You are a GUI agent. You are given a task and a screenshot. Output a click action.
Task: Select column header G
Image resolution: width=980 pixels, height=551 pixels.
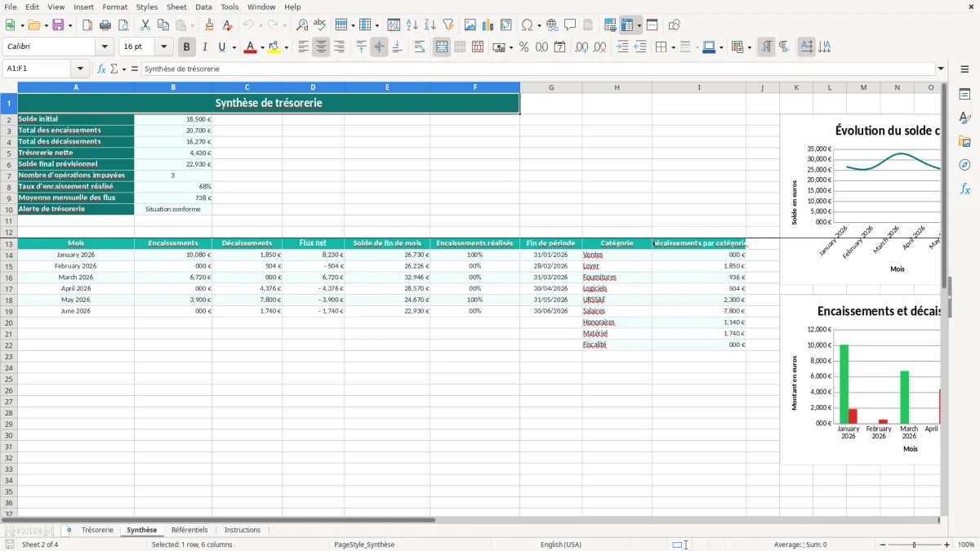551,87
